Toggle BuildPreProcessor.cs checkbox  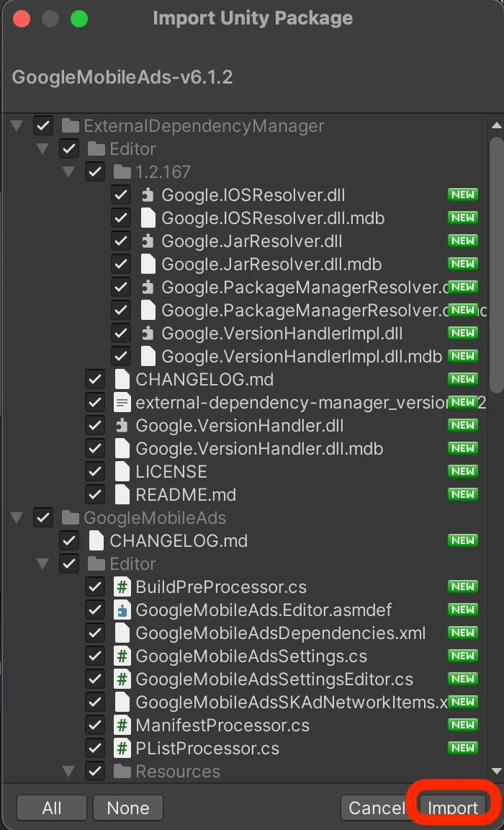95,587
